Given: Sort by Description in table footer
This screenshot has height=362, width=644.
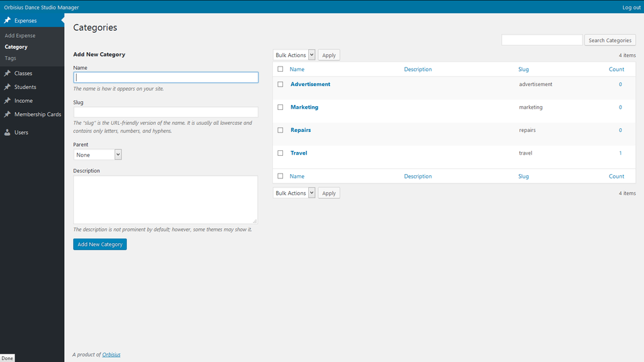Looking at the screenshot, I should tap(418, 177).
